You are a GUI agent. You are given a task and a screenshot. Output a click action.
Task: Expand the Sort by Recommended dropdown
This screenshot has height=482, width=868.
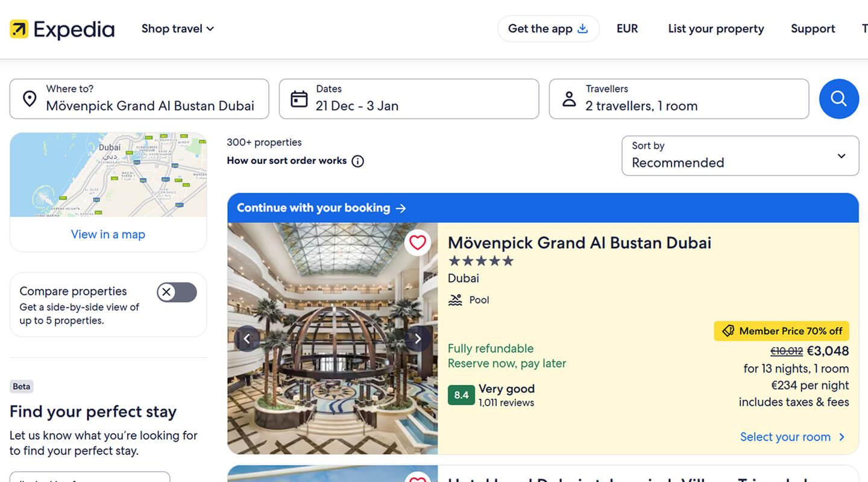pyautogui.click(x=740, y=155)
